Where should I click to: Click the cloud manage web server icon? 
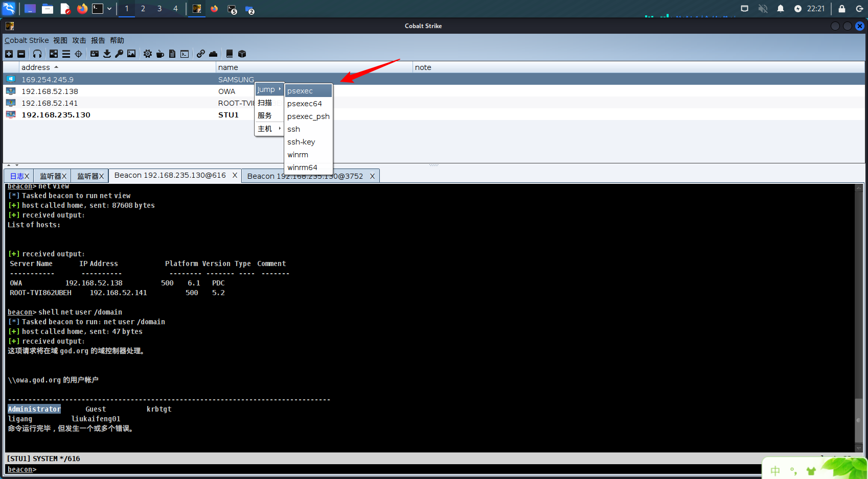coord(213,54)
